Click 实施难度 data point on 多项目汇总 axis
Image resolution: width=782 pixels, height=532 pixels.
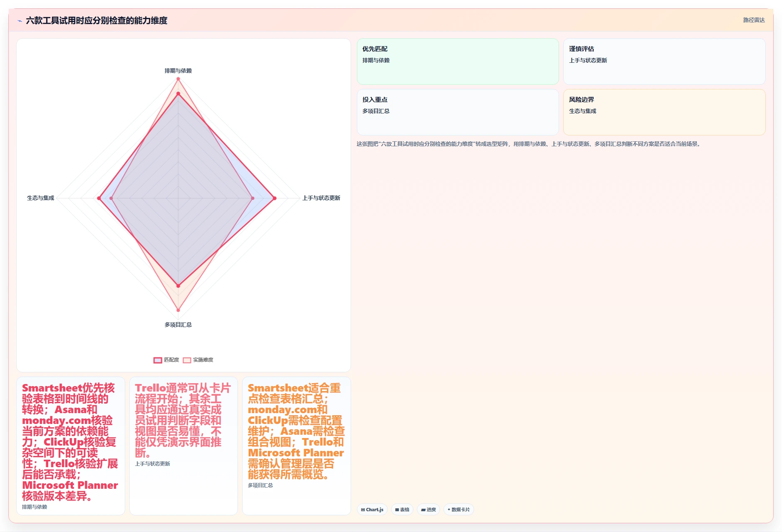178,310
